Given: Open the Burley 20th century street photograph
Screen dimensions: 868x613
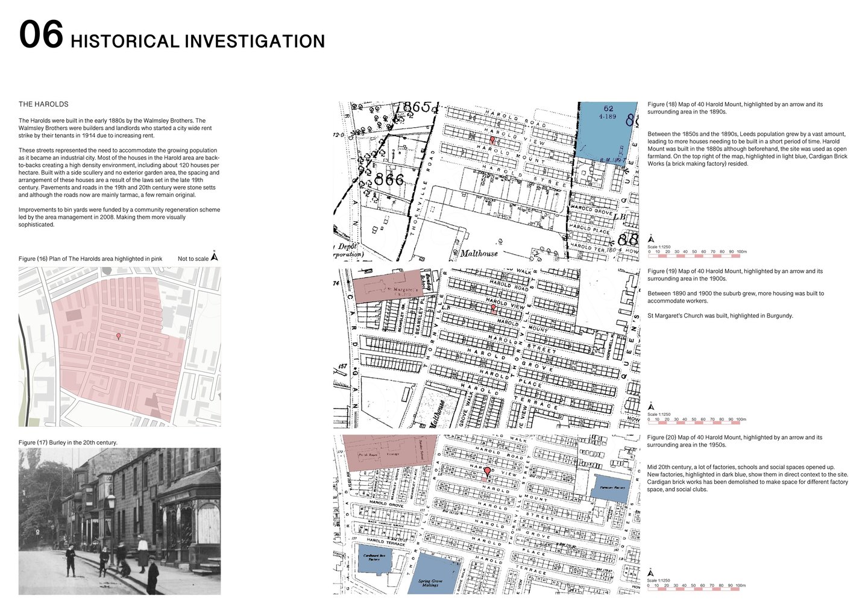Looking at the screenshot, I should pos(120,521).
